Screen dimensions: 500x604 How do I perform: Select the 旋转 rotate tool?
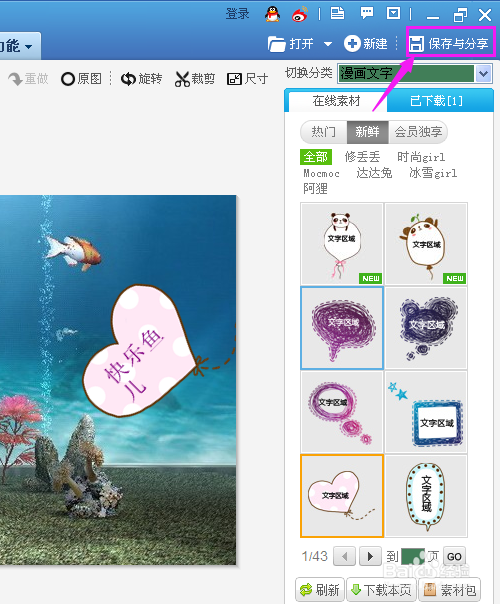(141, 79)
